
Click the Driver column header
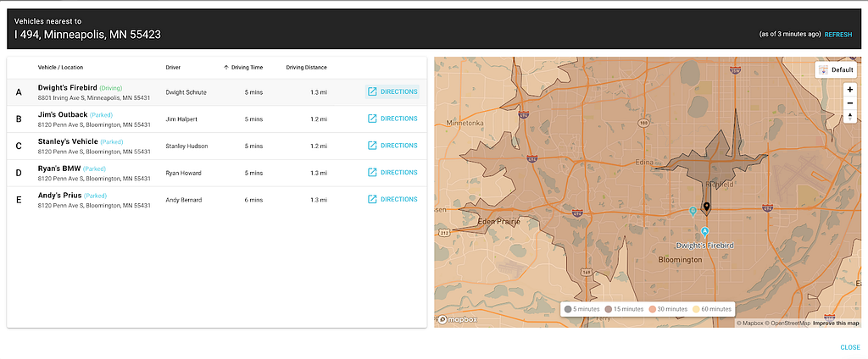click(173, 68)
